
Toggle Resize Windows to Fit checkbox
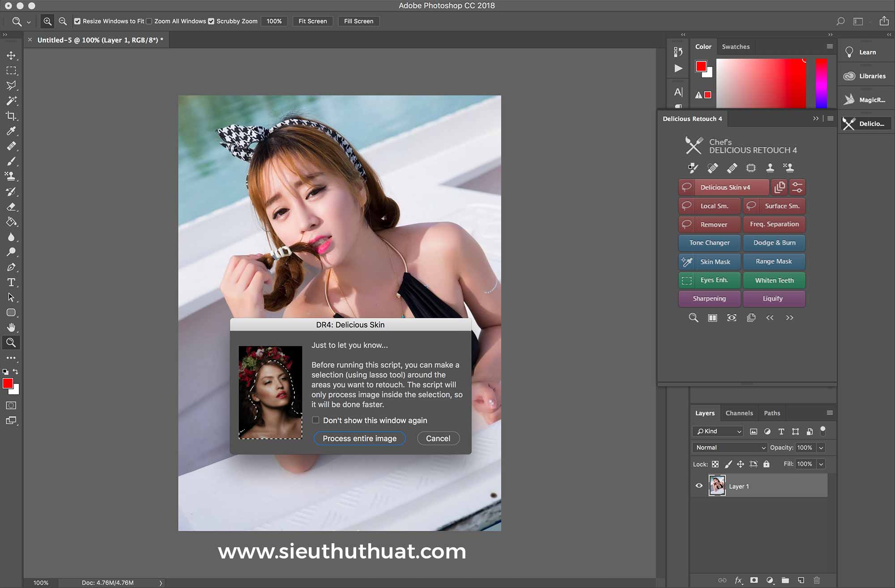coord(77,21)
